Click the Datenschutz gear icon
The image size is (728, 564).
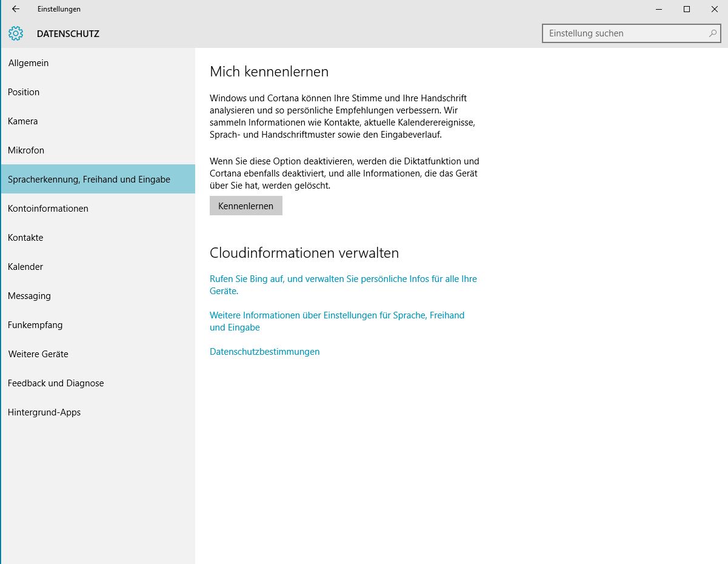[x=16, y=34]
